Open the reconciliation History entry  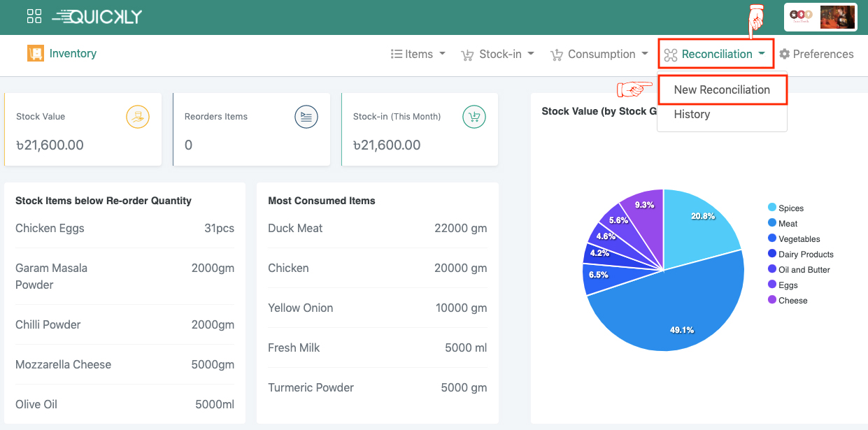(692, 115)
